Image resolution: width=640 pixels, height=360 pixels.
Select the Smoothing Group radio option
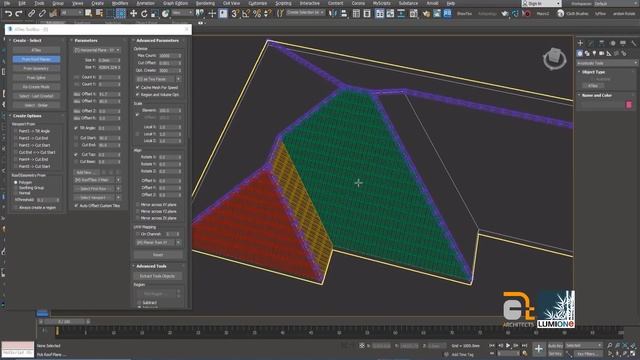(x=16, y=188)
